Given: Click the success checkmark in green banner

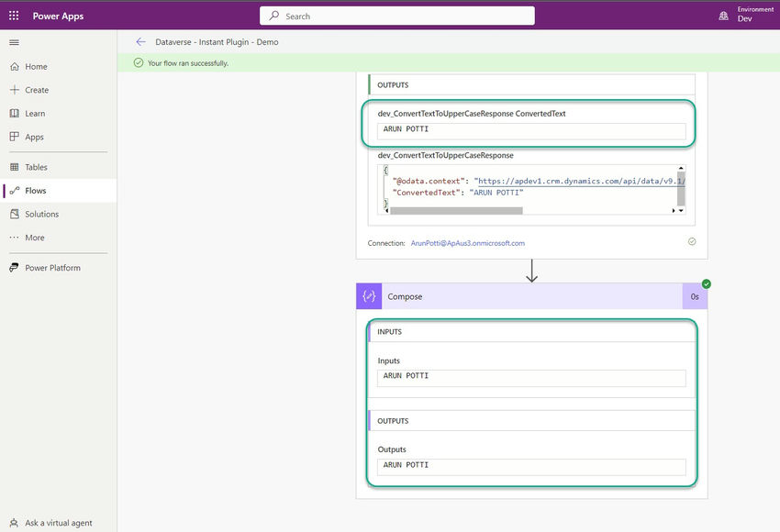Looking at the screenshot, I should click(139, 62).
